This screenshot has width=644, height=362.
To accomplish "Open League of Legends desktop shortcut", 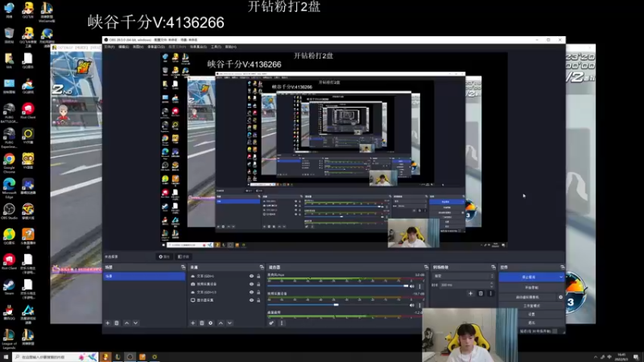I will [9, 339].
